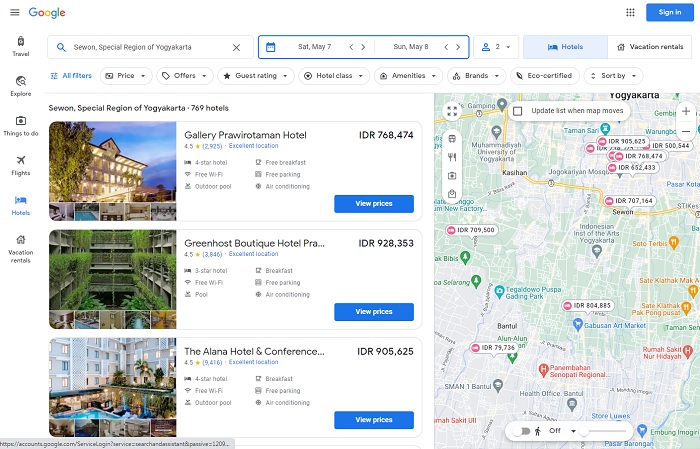The width and height of the screenshot is (700, 449).
Task: Open Brands filter dropdown
Action: tap(476, 76)
